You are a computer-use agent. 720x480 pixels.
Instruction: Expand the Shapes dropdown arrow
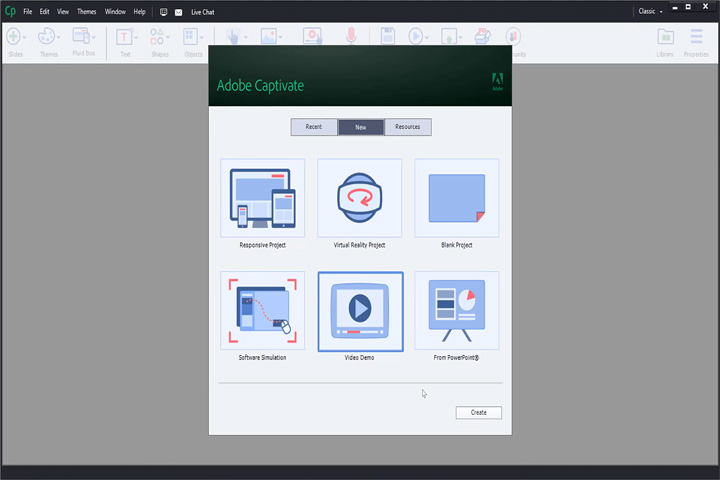[168, 37]
